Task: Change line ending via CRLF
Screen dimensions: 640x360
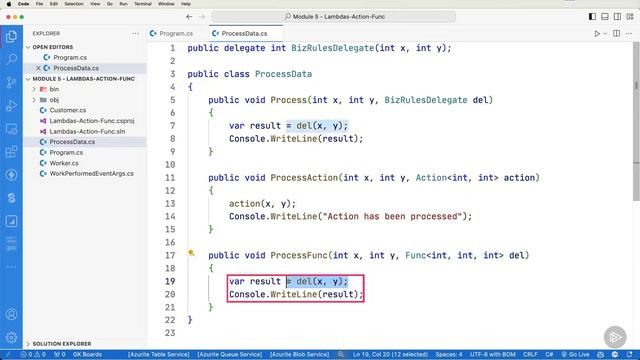Action: click(x=530, y=355)
